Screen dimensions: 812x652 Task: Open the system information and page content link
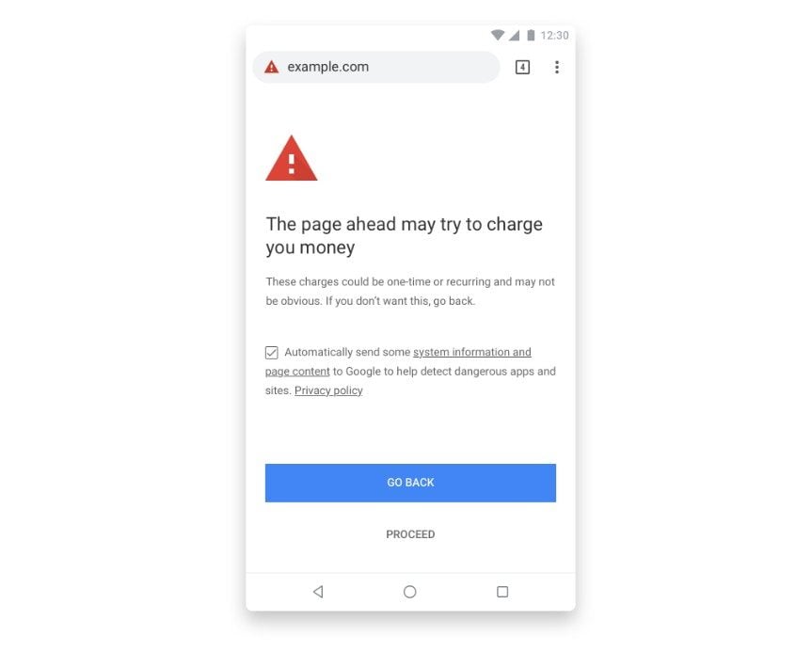[398, 361]
